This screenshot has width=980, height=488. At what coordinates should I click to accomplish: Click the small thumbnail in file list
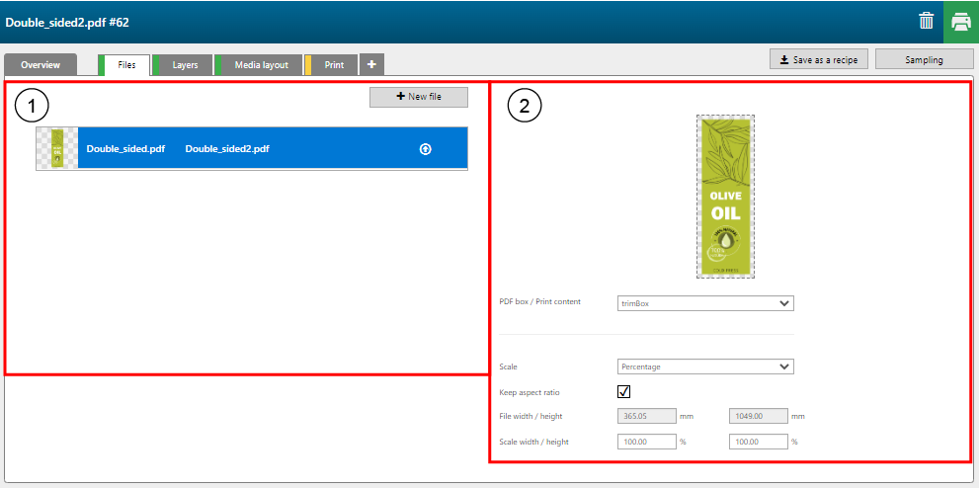tap(56, 148)
